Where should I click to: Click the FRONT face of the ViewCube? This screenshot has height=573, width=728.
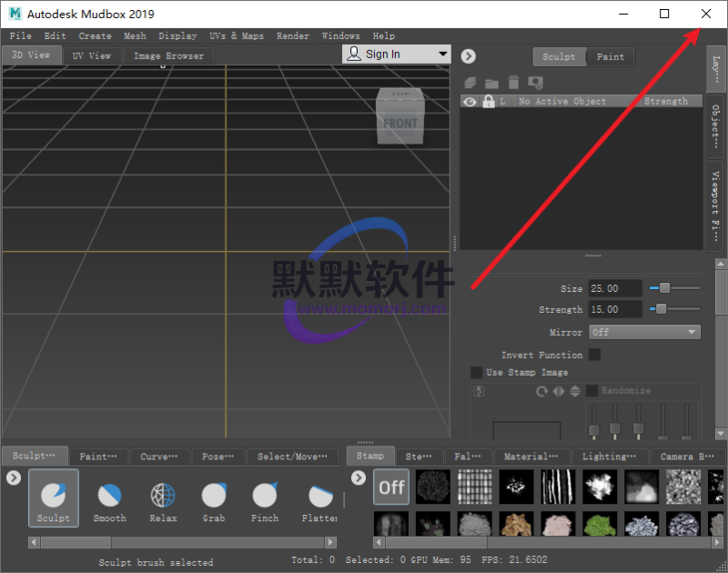399,123
